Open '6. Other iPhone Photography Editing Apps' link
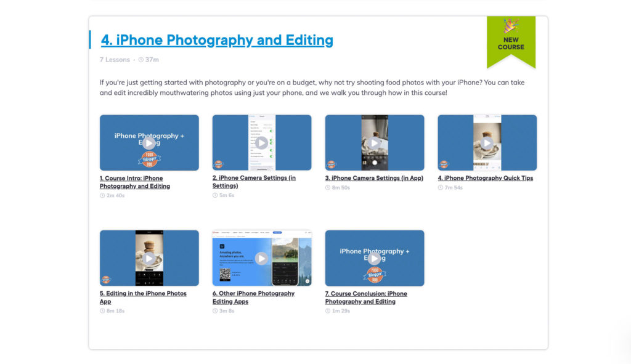This screenshot has width=631, height=364. click(x=253, y=297)
